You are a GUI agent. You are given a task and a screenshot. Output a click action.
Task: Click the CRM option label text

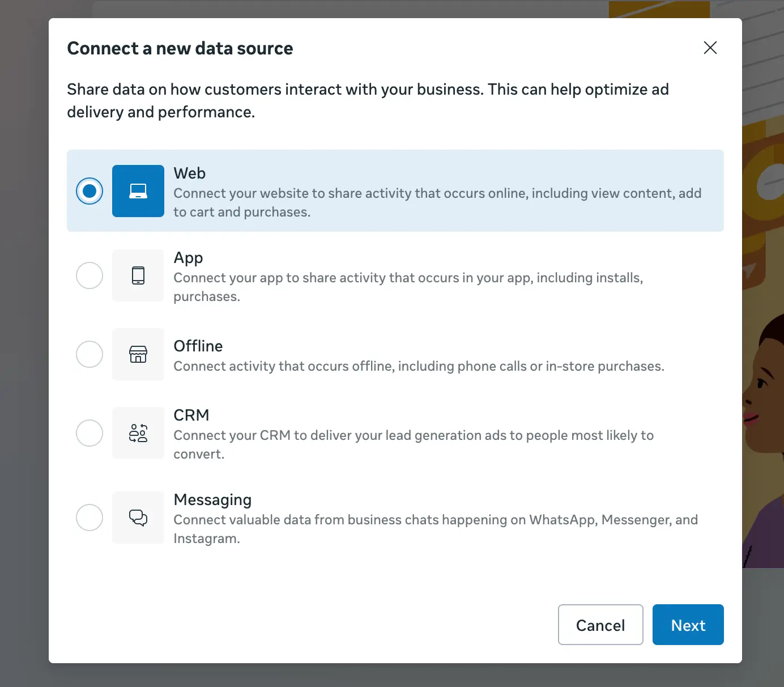[x=191, y=415]
